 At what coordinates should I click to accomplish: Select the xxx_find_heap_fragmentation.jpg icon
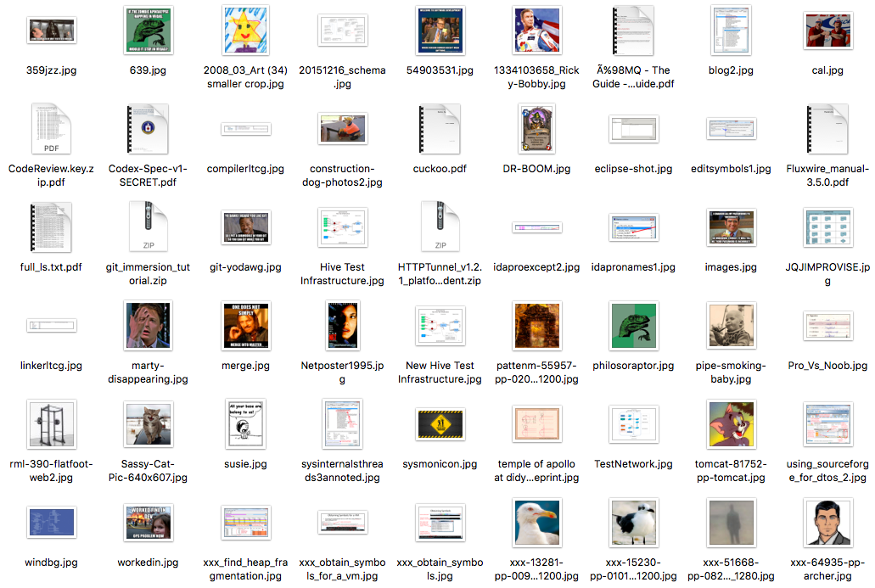pos(245,523)
